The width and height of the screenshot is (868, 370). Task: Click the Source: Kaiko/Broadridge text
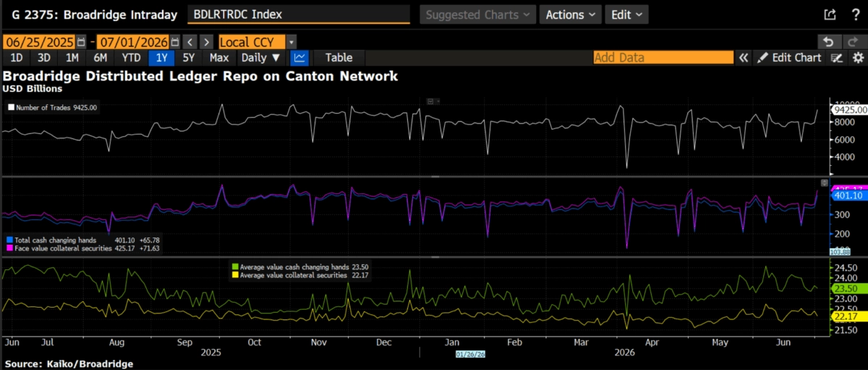click(69, 364)
